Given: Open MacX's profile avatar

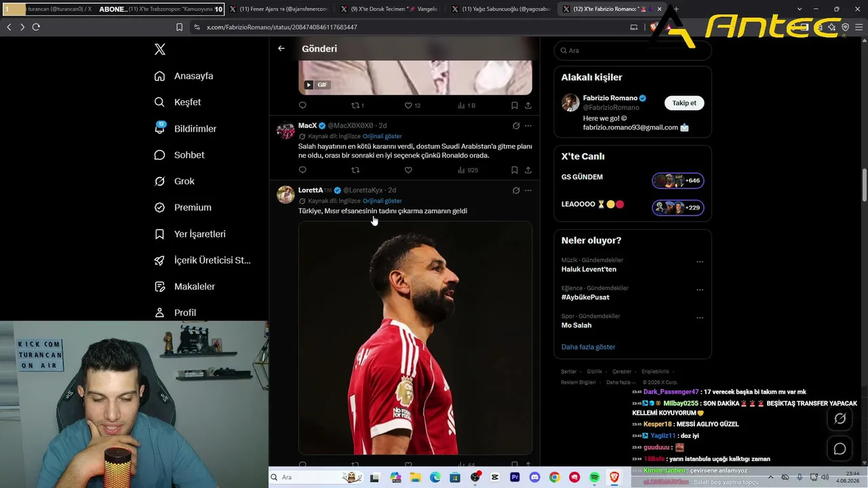Looking at the screenshot, I should 285,130.
